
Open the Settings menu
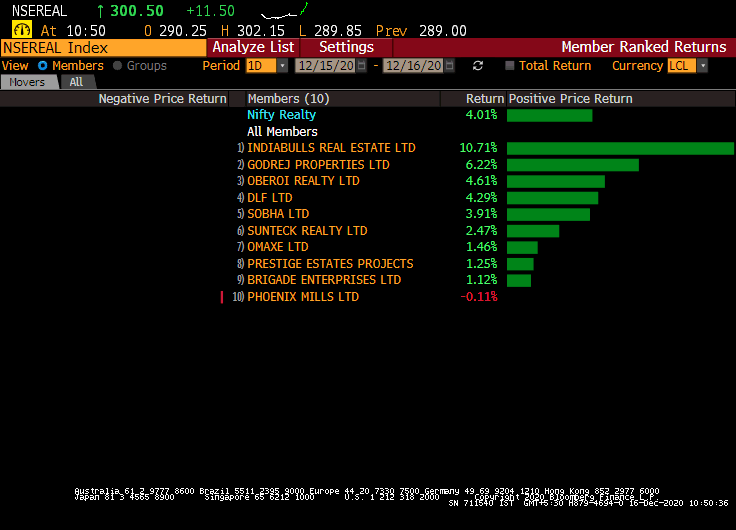pos(346,47)
